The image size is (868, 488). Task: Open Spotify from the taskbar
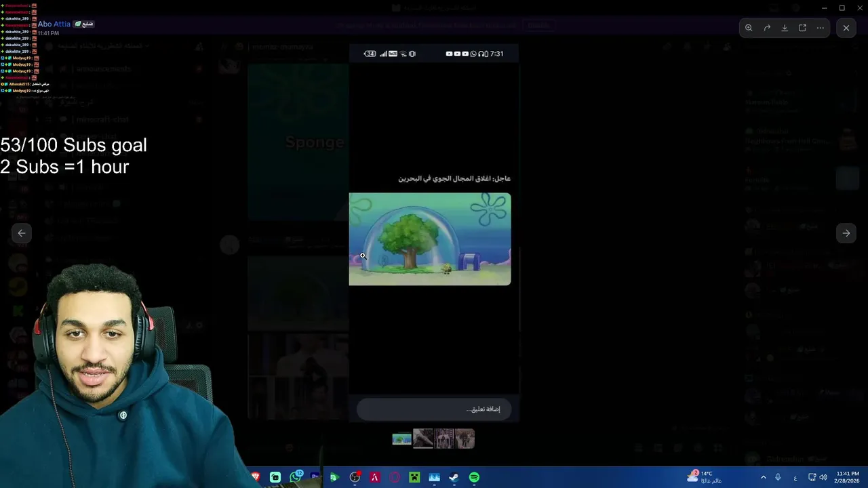tap(474, 477)
